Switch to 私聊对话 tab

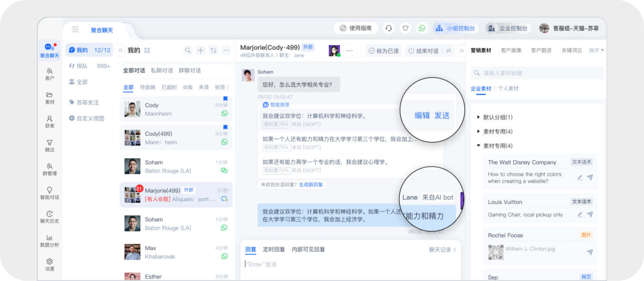(162, 71)
